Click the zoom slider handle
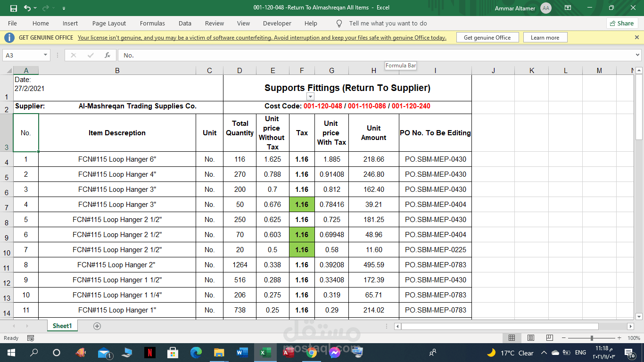Viewport: 644px width, 362px height. click(592, 338)
